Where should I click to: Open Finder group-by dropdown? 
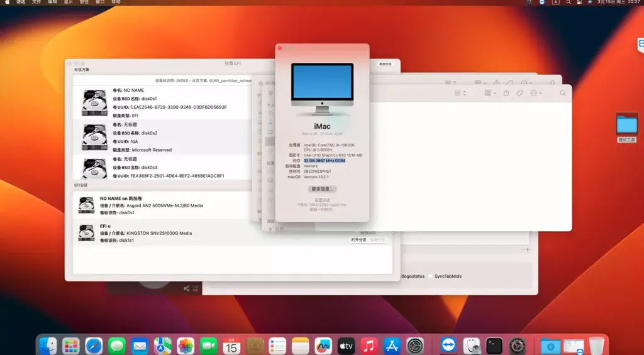tap(490, 93)
